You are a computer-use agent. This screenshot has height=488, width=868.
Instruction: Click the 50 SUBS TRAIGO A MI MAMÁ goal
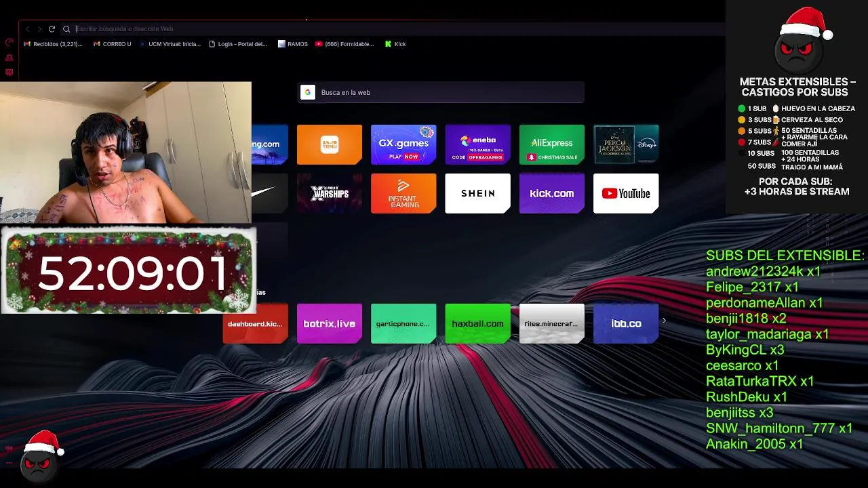click(795, 166)
